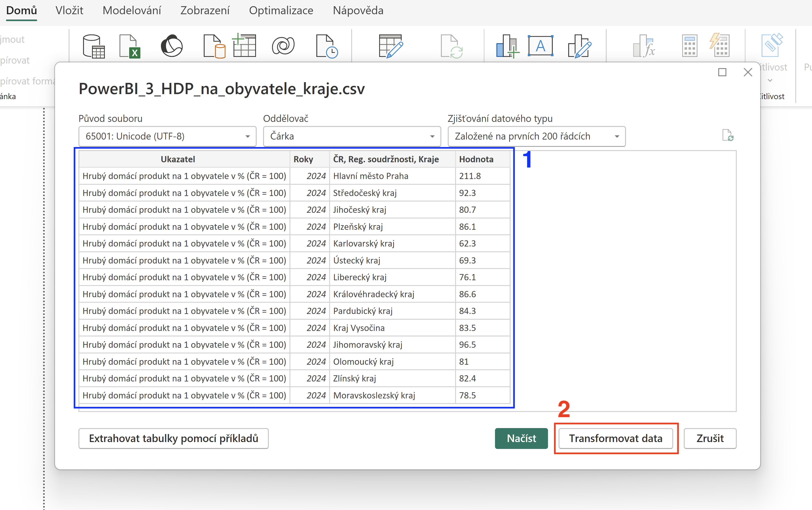812x510 pixels.
Task: Open the Dataverse swirl icon
Action: [283, 45]
